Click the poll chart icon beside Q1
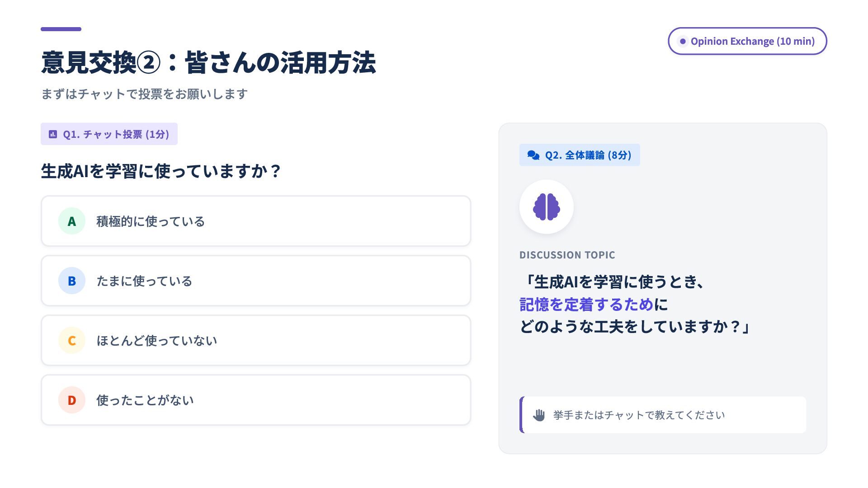 click(53, 134)
